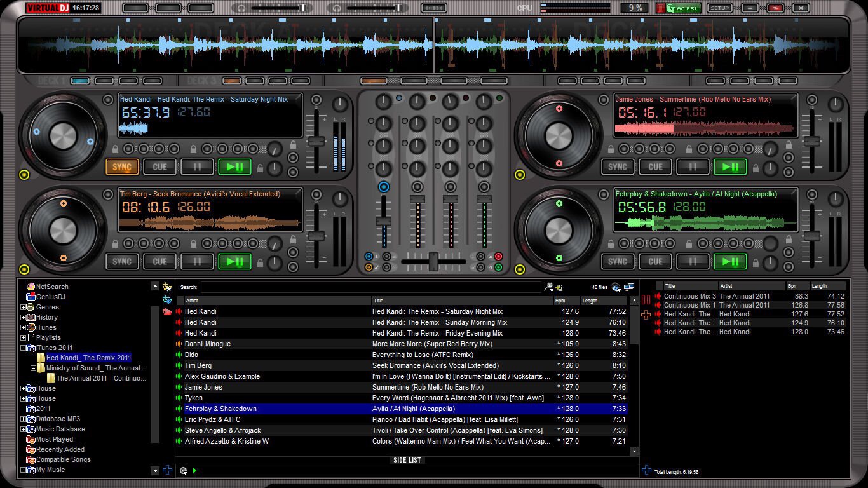868x488 pixels.
Task: Toggle SYNC on the Fehrplay & Shakedown deck
Action: click(618, 261)
